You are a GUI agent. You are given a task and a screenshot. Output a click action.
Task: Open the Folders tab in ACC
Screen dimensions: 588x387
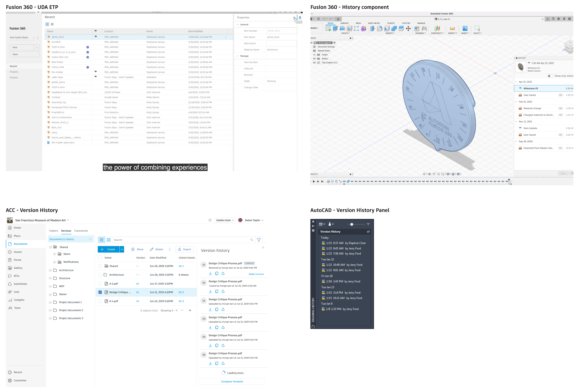(54, 231)
